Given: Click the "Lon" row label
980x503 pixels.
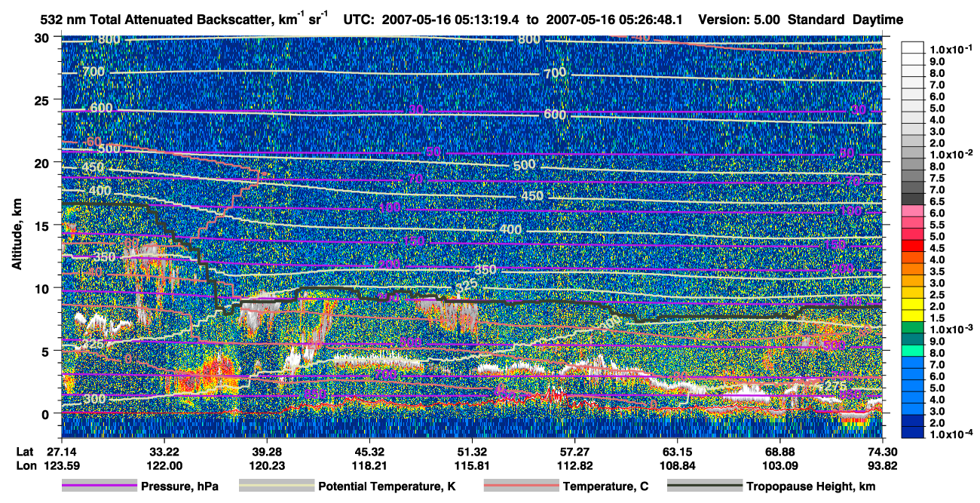Looking at the screenshot, I should click(x=25, y=465).
